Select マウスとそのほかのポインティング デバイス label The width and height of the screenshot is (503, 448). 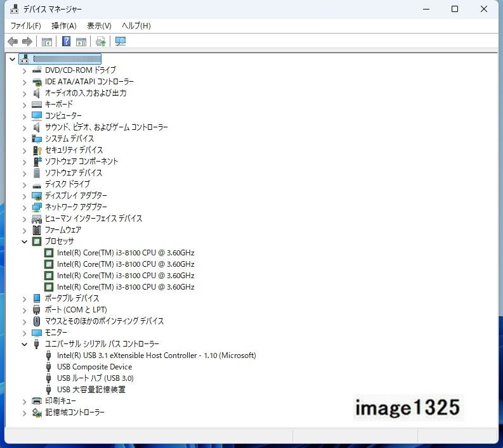pyautogui.click(x=104, y=321)
